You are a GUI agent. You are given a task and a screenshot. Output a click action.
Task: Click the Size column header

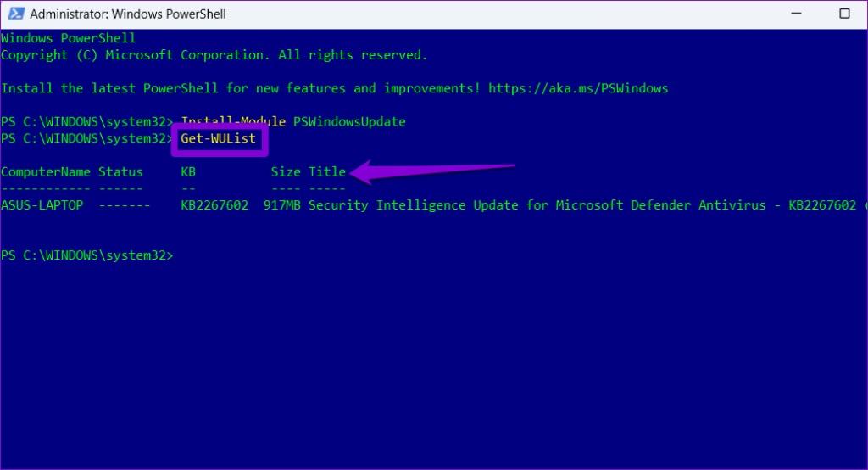[286, 172]
